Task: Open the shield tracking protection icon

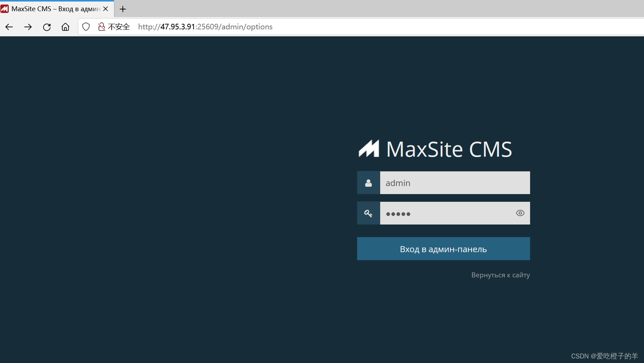Action: (x=86, y=27)
